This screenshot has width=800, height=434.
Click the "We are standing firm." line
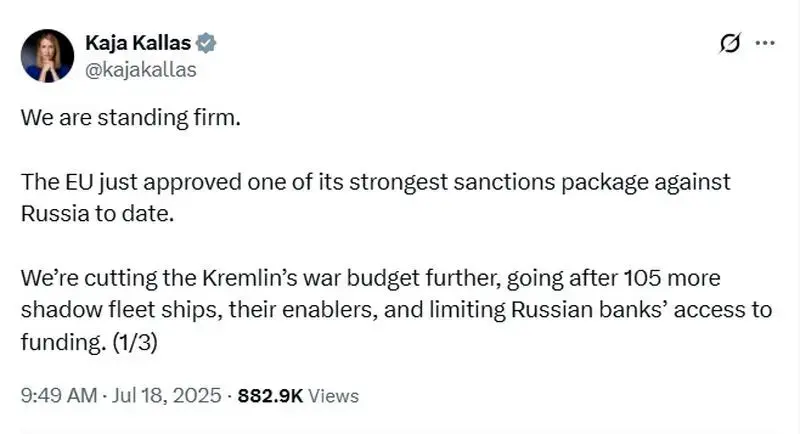click(131, 118)
